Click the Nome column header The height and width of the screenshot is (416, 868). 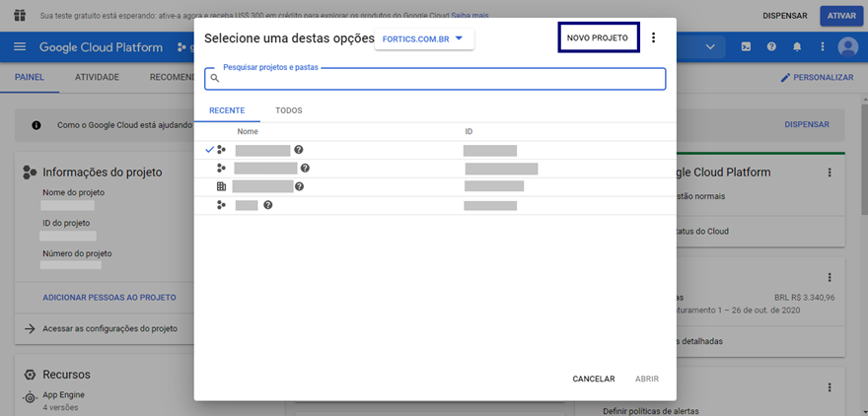[x=248, y=132]
